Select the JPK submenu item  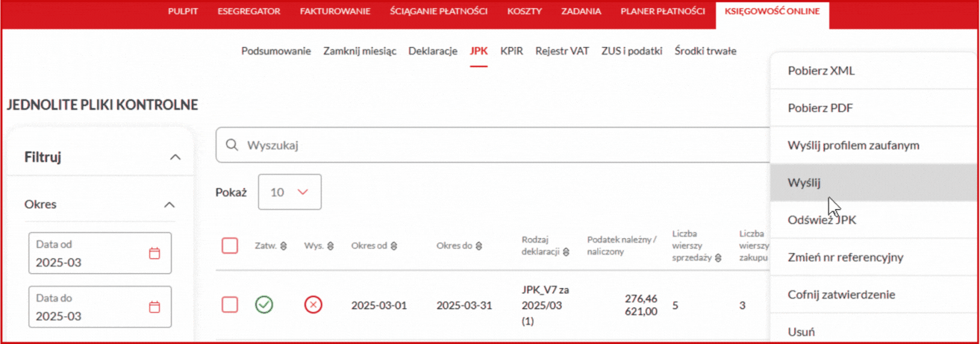(478, 51)
